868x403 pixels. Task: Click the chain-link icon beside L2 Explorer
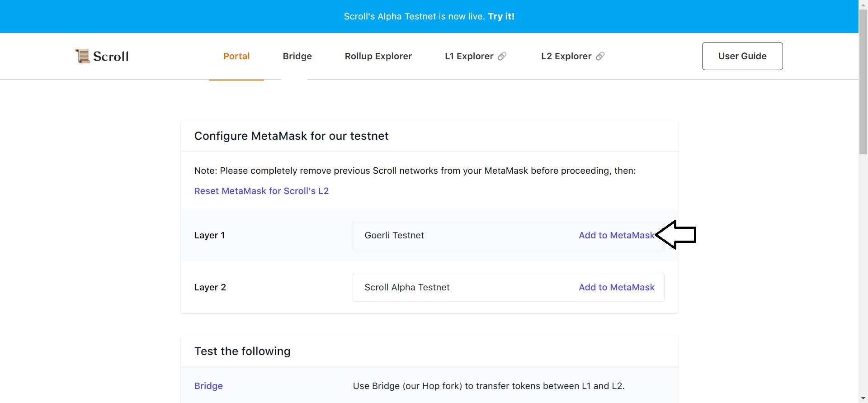600,56
